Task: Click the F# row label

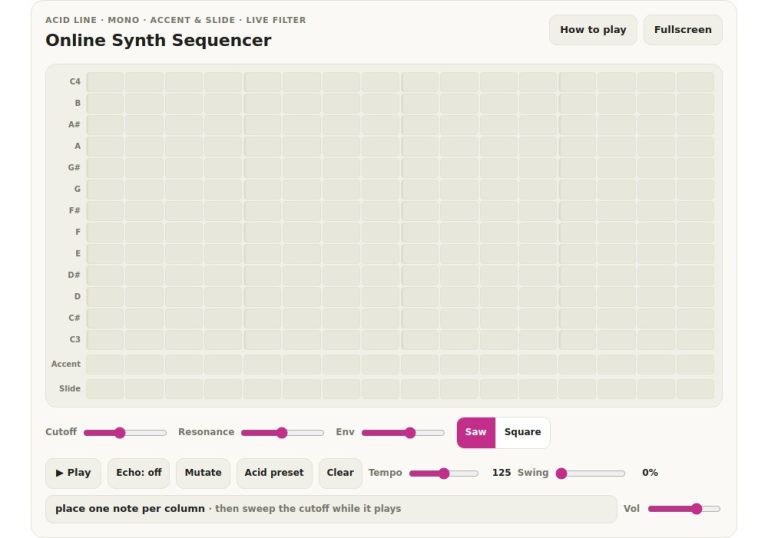Action: click(74, 211)
